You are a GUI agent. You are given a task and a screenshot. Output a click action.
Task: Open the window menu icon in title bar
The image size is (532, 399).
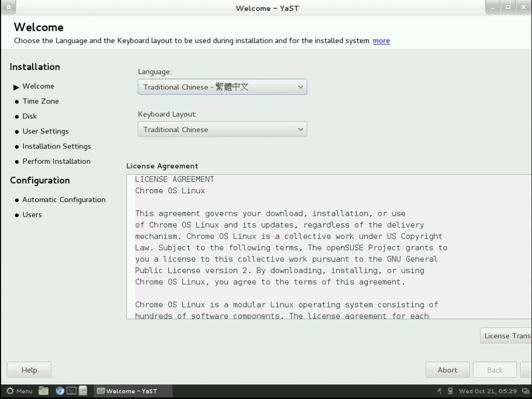pyautogui.click(x=8, y=7)
